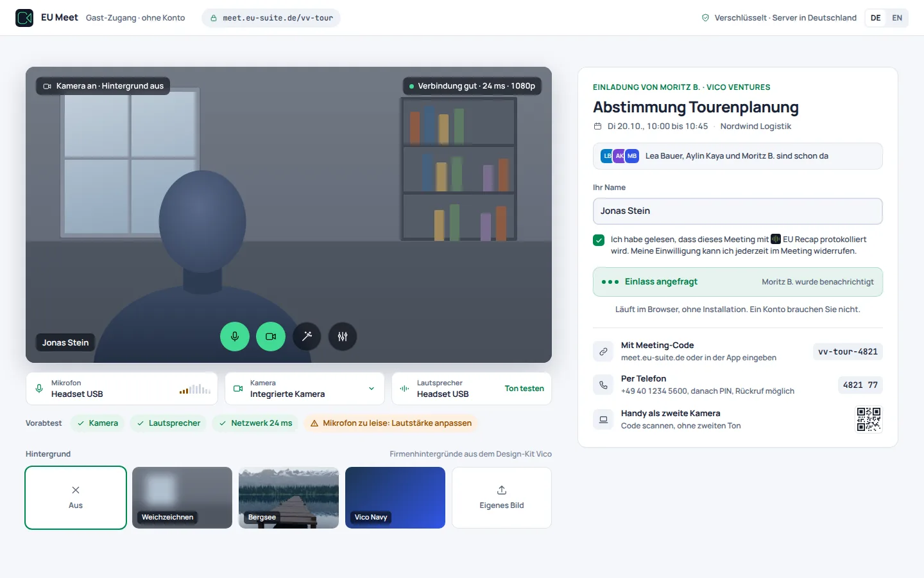
Task: Open the QR code for second camera
Action: 869,419
